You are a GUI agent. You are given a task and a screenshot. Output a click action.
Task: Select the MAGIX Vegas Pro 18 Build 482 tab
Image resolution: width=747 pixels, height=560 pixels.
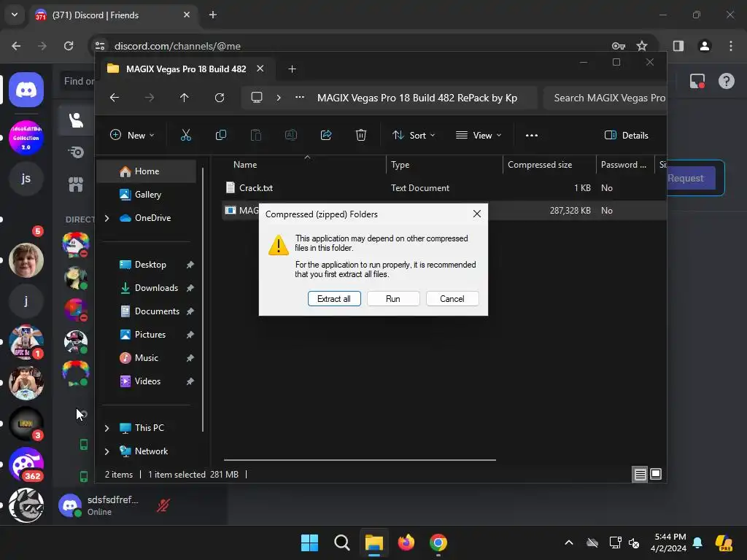pyautogui.click(x=186, y=69)
